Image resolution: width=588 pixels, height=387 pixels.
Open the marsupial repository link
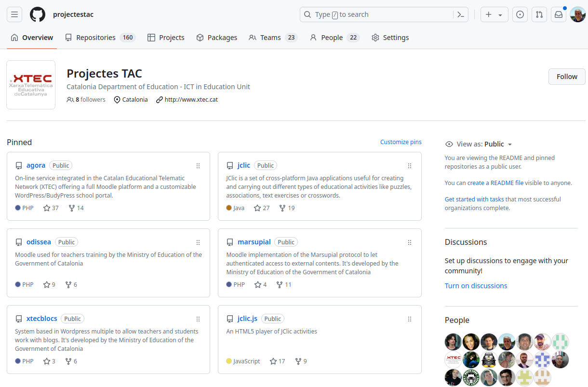coord(254,242)
